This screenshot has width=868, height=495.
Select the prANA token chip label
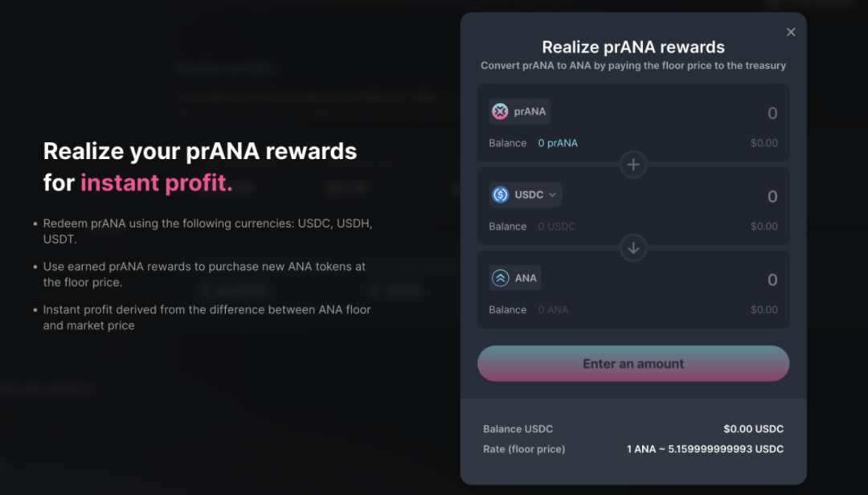[x=530, y=112]
